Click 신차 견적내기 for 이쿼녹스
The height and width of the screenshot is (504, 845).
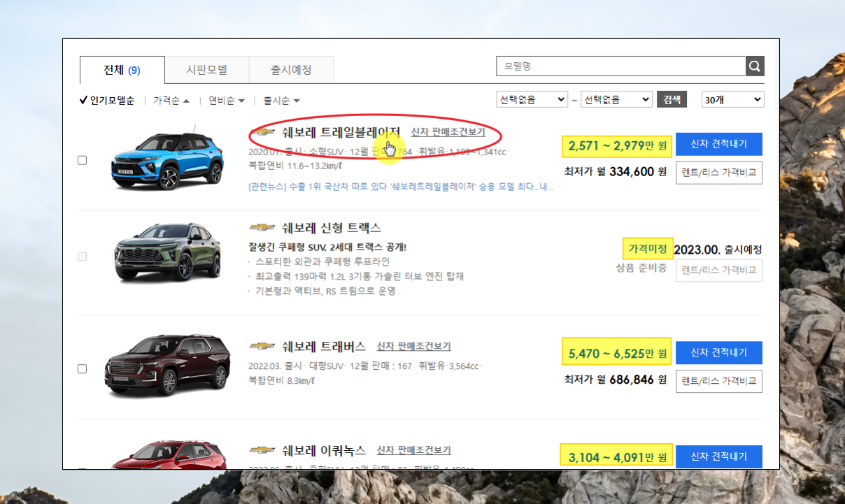(x=718, y=456)
